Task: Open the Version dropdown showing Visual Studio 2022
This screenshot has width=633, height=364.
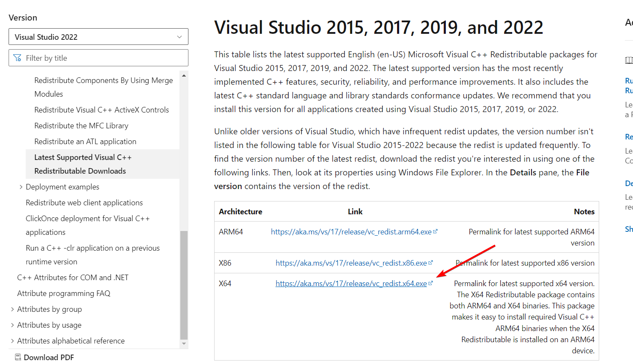Action: point(98,37)
